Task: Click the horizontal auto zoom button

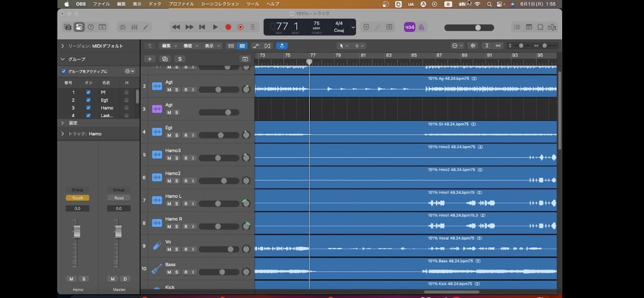Action: [498, 46]
